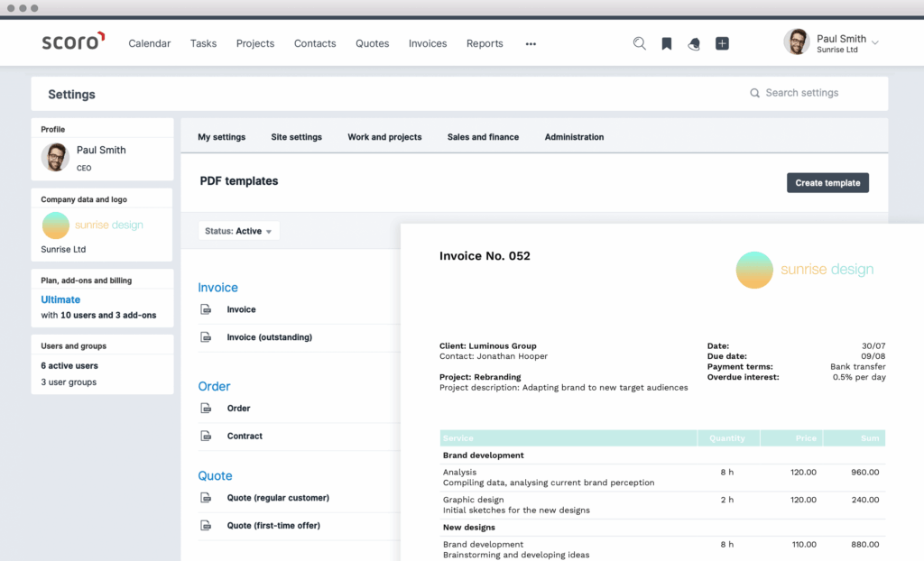This screenshot has width=924, height=561.
Task: Open the Status: Active filter dropdown
Action: 238,231
